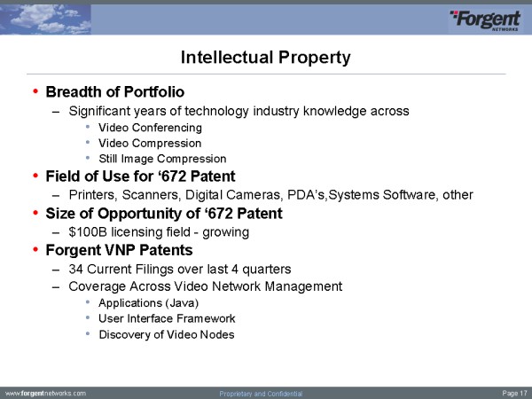Click the Proprietary and Confidential footer text

(261, 393)
